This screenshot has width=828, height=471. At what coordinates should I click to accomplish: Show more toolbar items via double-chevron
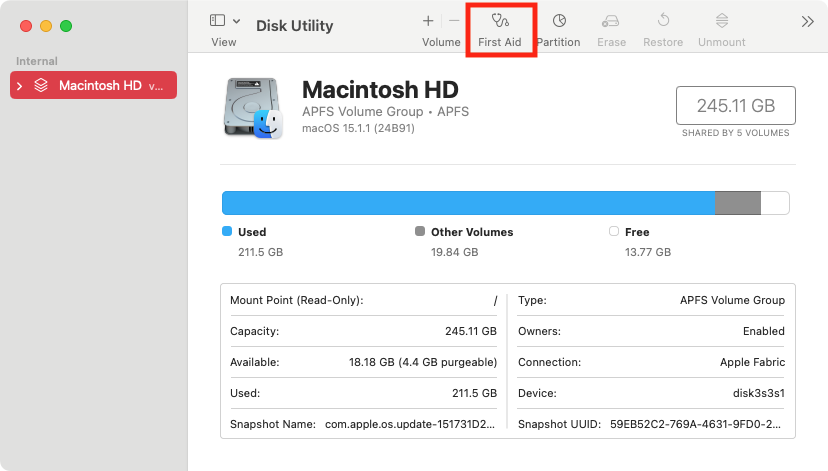coord(807,22)
